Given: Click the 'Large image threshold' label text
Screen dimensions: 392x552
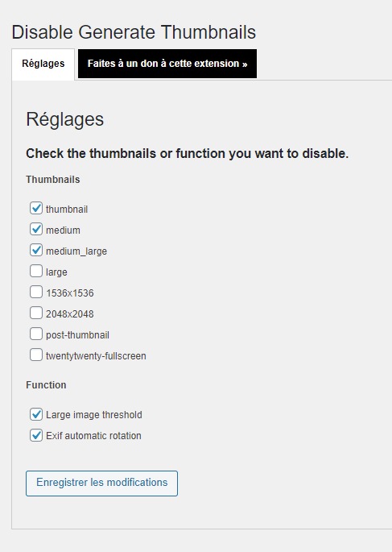Looking at the screenshot, I should [x=94, y=415].
